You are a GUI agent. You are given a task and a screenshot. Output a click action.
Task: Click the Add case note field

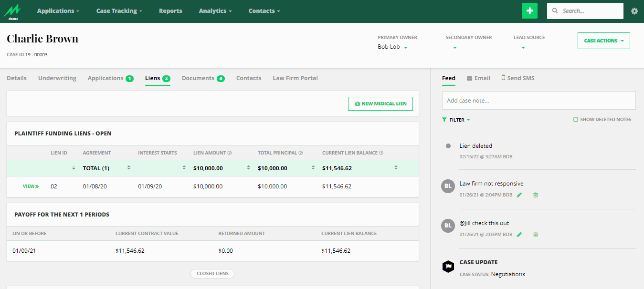pyautogui.click(x=538, y=101)
